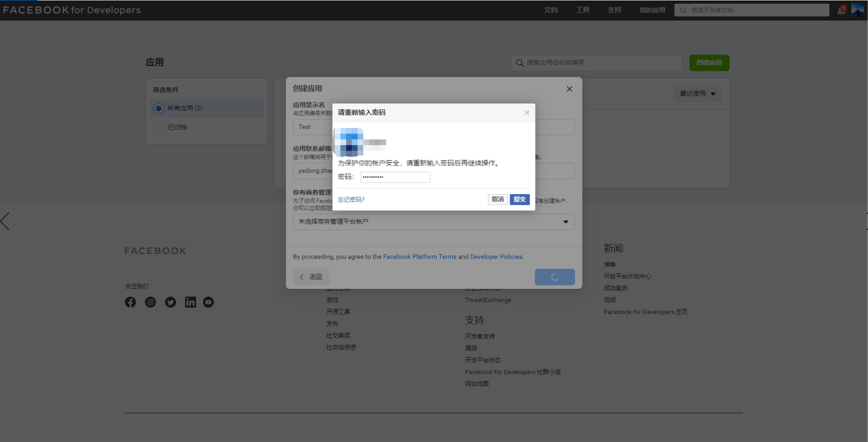Open the 工具 menu
The height and width of the screenshot is (442, 868).
coord(583,10)
